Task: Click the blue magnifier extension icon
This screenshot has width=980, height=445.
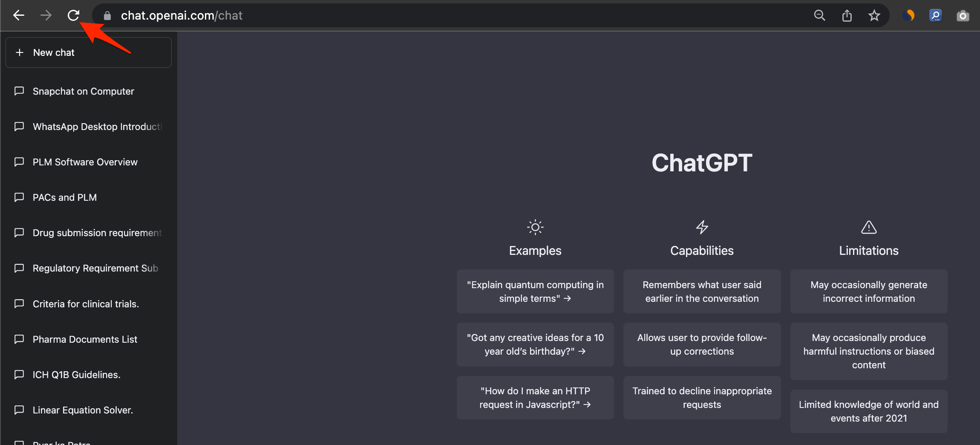Action: tap(936, 15)
